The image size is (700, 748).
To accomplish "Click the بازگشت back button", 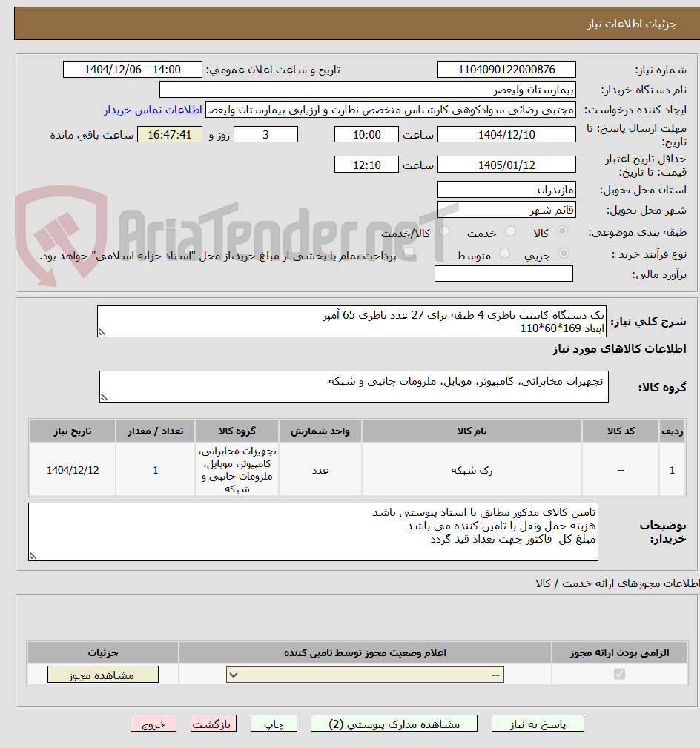I will pos(214,724).
